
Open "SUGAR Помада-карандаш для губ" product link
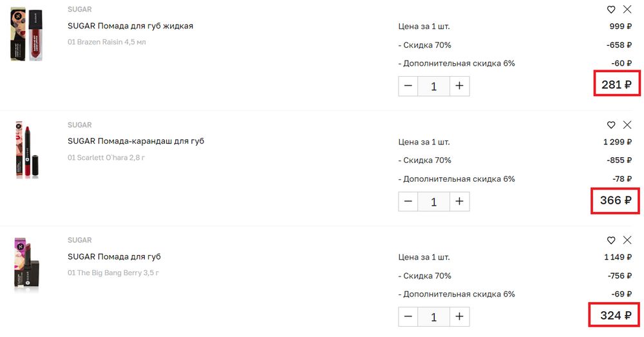pos(136,141)
